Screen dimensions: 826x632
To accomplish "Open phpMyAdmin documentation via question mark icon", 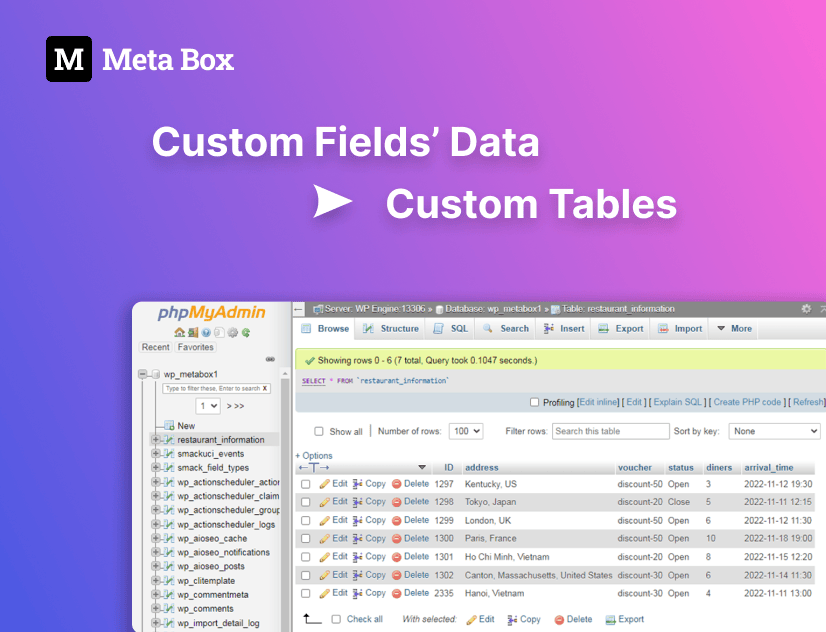I will coord(206,332).
